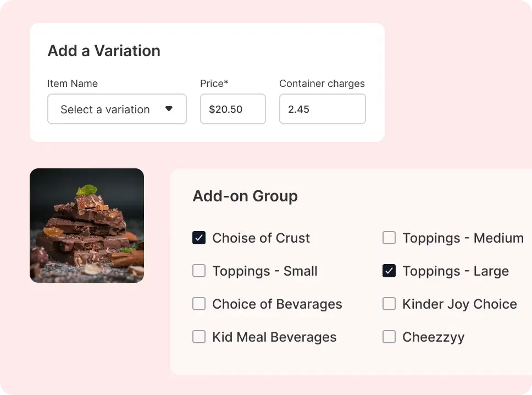
Task: Click the Price input showing $20.50
Action: [x=232, y=109]
